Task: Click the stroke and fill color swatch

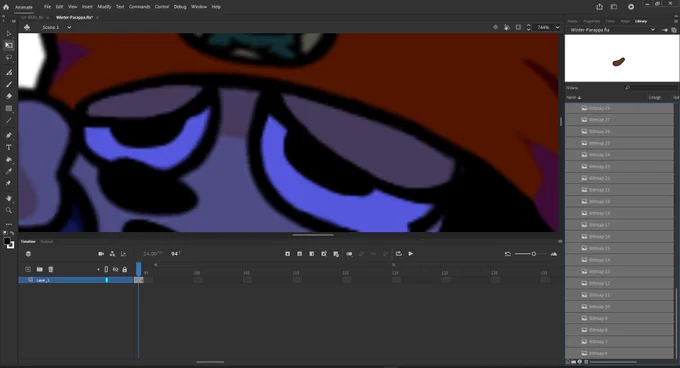Action: pyautogui.click(x=8, y=243)
